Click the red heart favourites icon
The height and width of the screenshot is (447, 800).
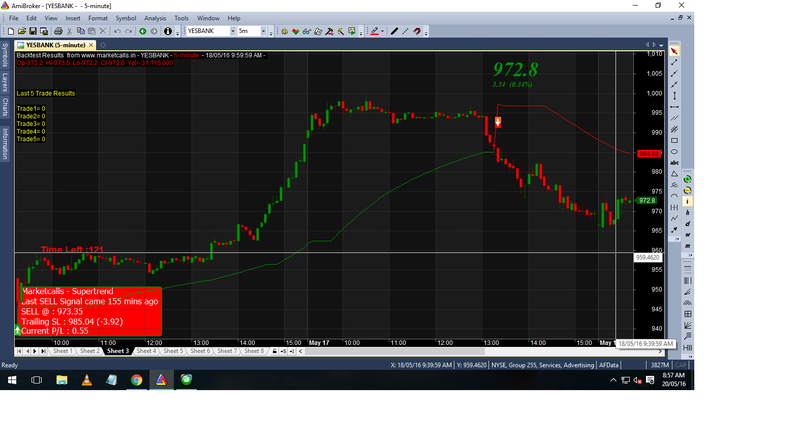(295, 31)
